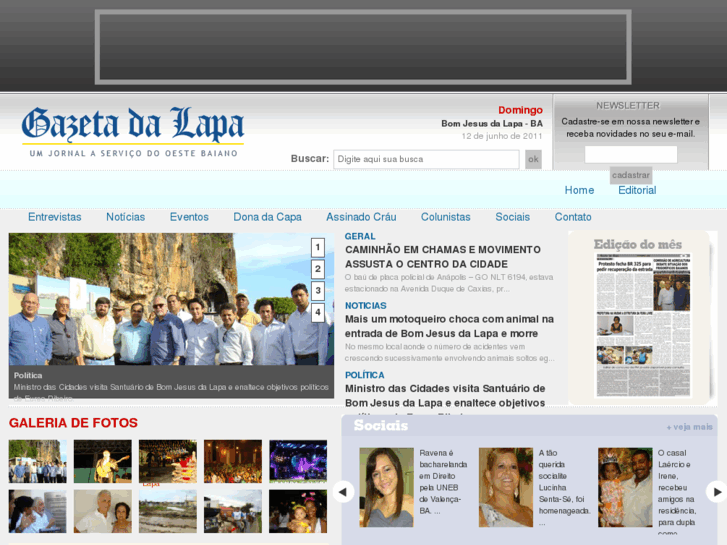The height and width of the screenshot is (545, 727).
Task: Open the Dona da Capa section
Action: (x=268, y=217)
